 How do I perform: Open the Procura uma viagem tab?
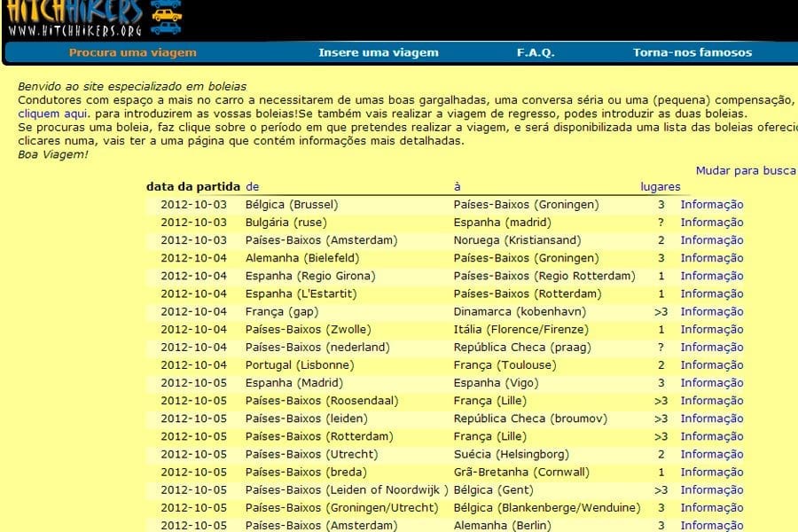point(133,52)
